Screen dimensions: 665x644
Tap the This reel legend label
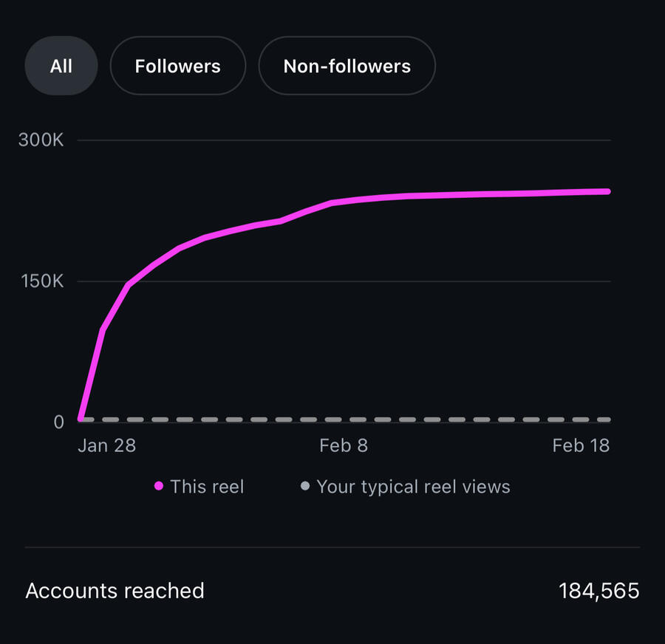click(207, 487)
